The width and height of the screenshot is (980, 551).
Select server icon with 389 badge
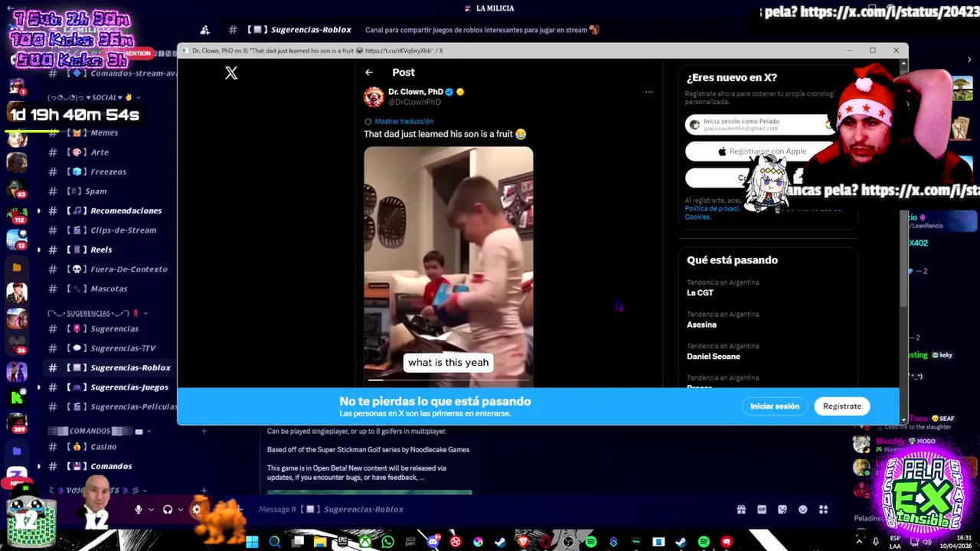pyautogui.click(x=17, y=423)
